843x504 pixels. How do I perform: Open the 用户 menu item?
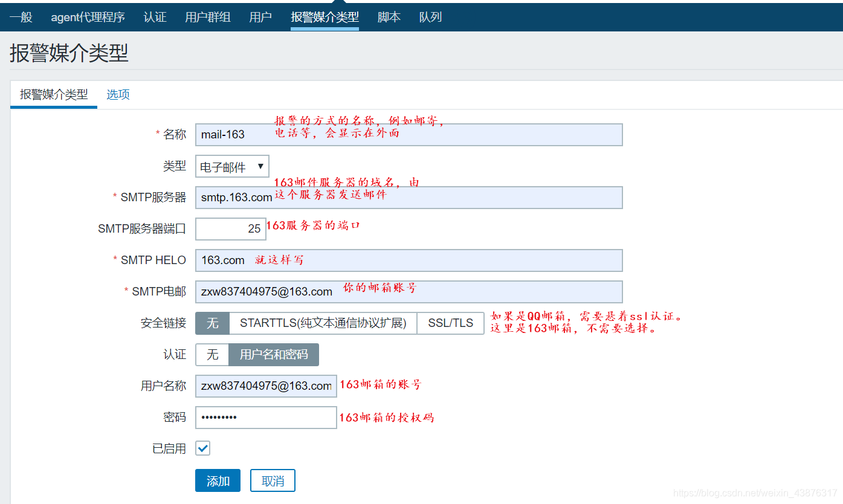pyautogui.click(x=260, y=17)
